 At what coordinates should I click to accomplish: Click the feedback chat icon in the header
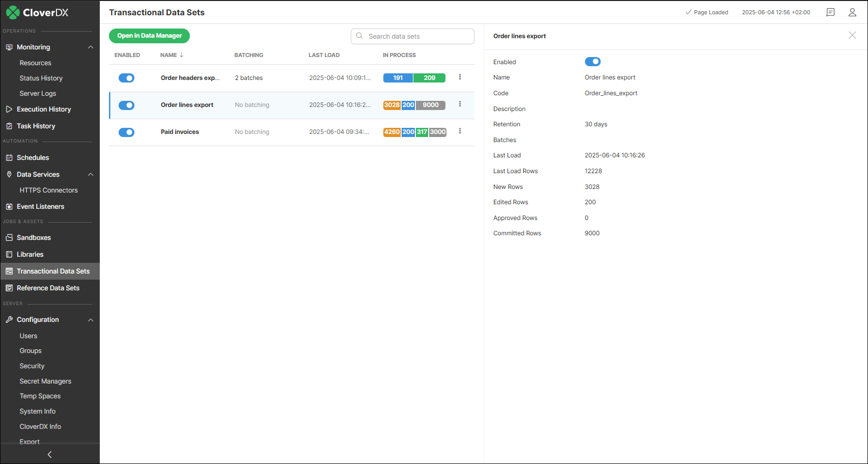pos(830,12)
